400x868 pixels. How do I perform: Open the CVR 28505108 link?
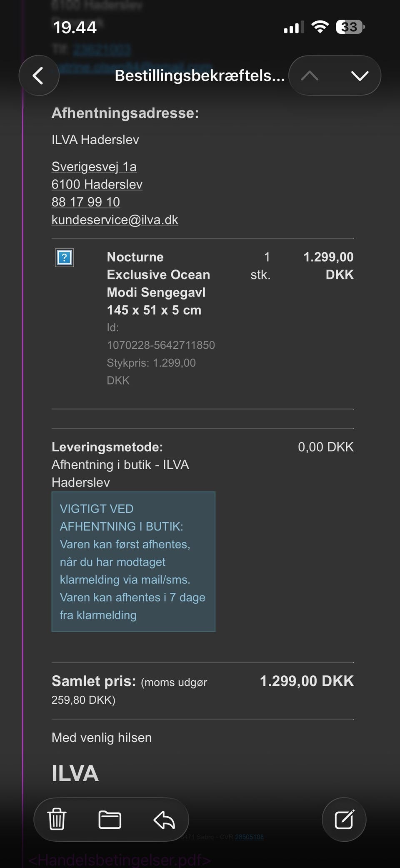pos(249,837)
